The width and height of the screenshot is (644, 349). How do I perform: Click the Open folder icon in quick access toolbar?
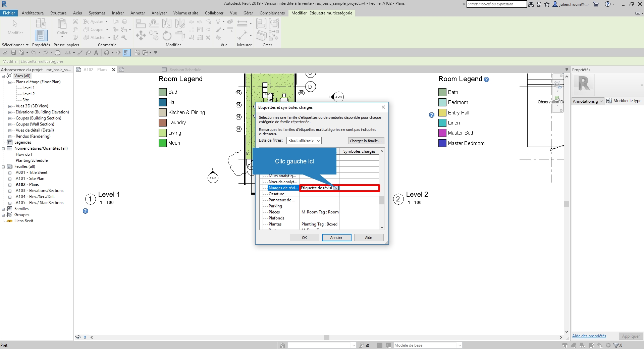(5, 53)
